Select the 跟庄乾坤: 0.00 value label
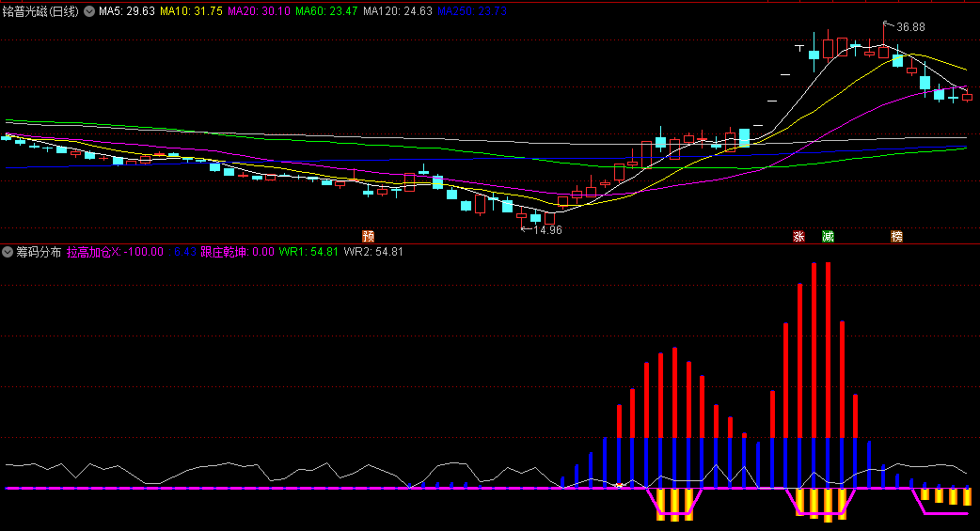The height and width of the screenshot is (531, 980). [x=238, y=253]
